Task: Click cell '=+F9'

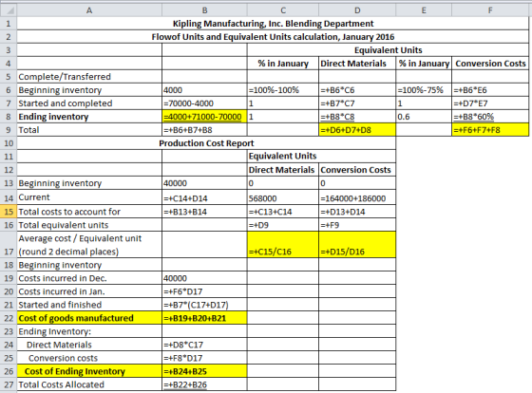Action: (x=357, y=225)
